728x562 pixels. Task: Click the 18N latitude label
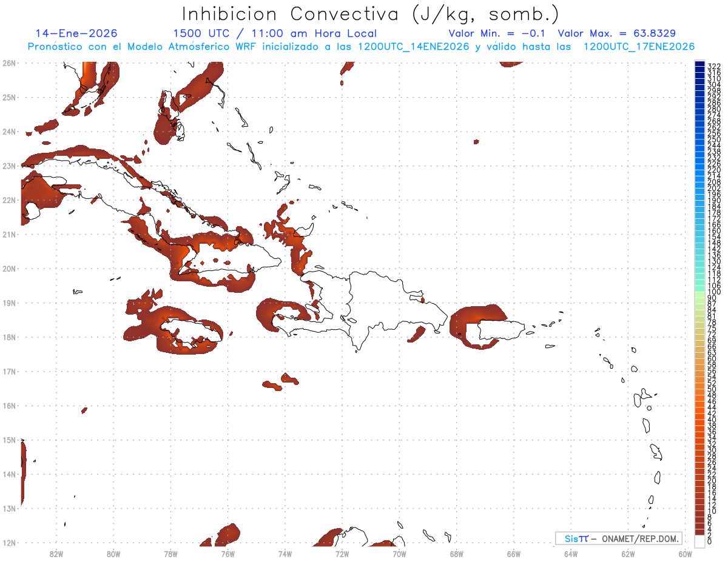tap(8, 337)
